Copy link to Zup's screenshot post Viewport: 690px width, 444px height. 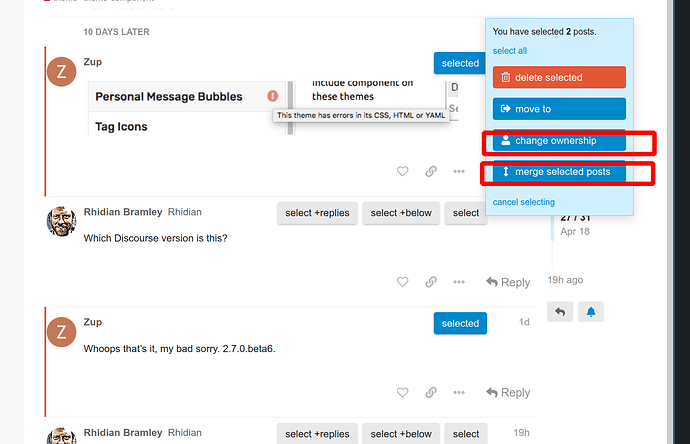coord(431,171)
